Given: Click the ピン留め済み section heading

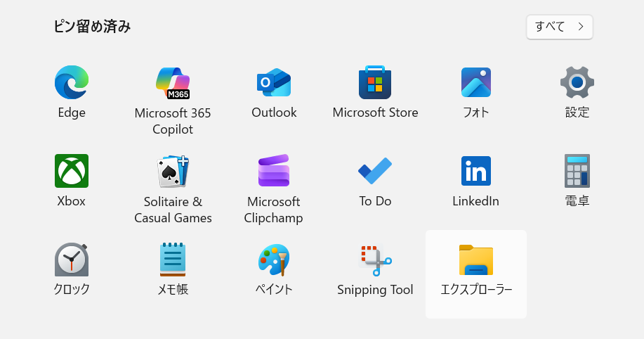Looking at the screenshot, I should pyautogui.click(x=93, y=27).
